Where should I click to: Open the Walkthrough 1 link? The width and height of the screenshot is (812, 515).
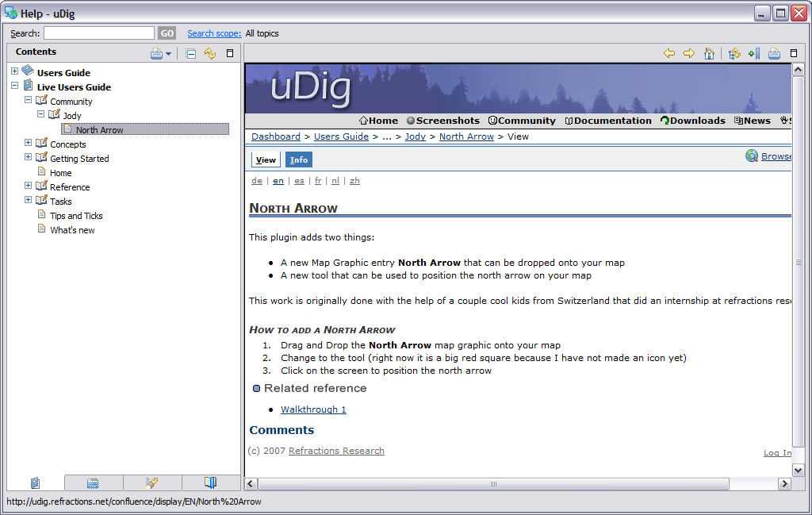click(x=313, y=409)
